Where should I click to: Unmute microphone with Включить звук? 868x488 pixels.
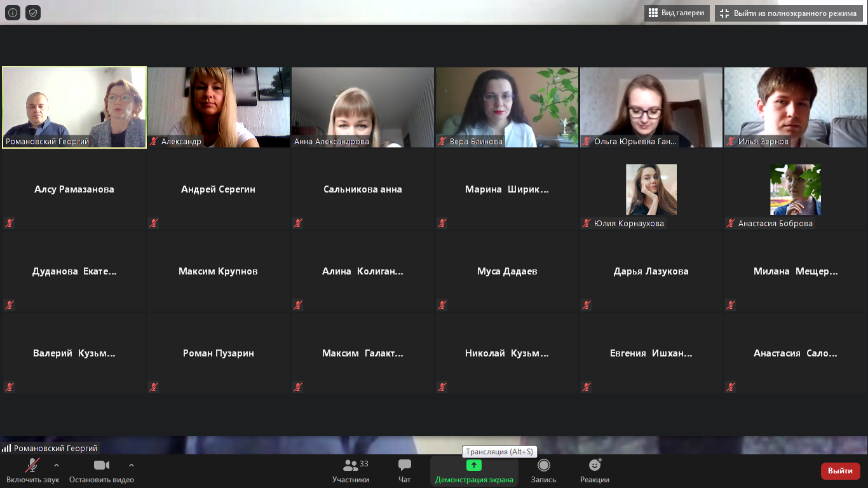33,471
